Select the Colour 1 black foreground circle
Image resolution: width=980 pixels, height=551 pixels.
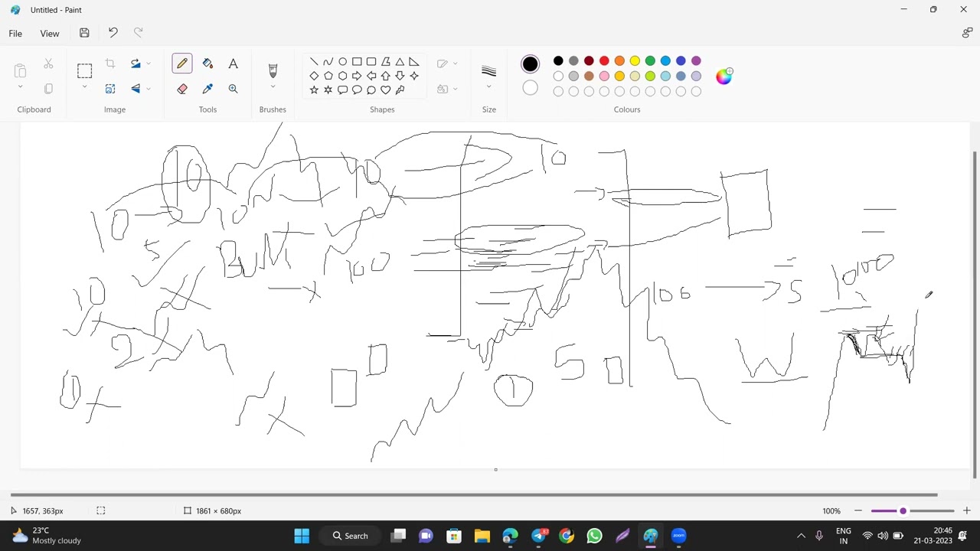coord(530,64)
